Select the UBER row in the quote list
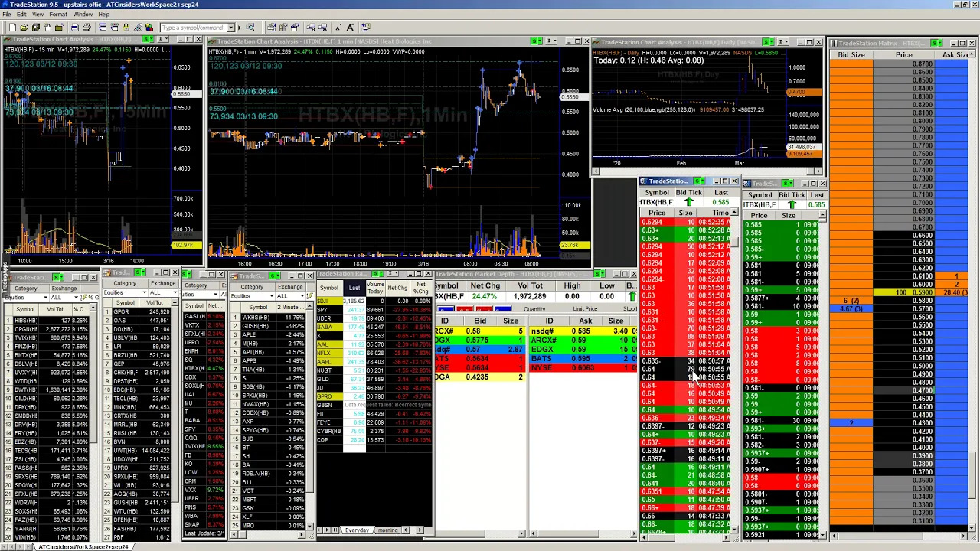 [x=374, y=318]
